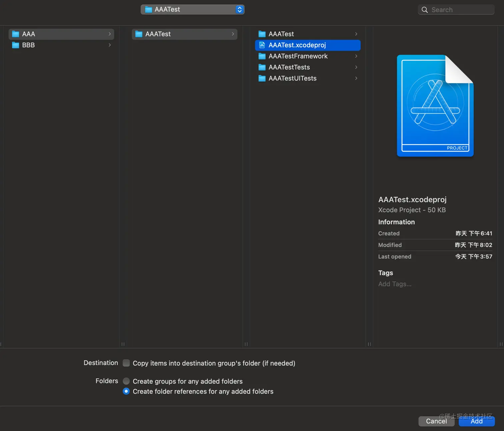This screenshot has width=504, height=431.
Task: Click the BBB folder icon
Action: (15, 45)
